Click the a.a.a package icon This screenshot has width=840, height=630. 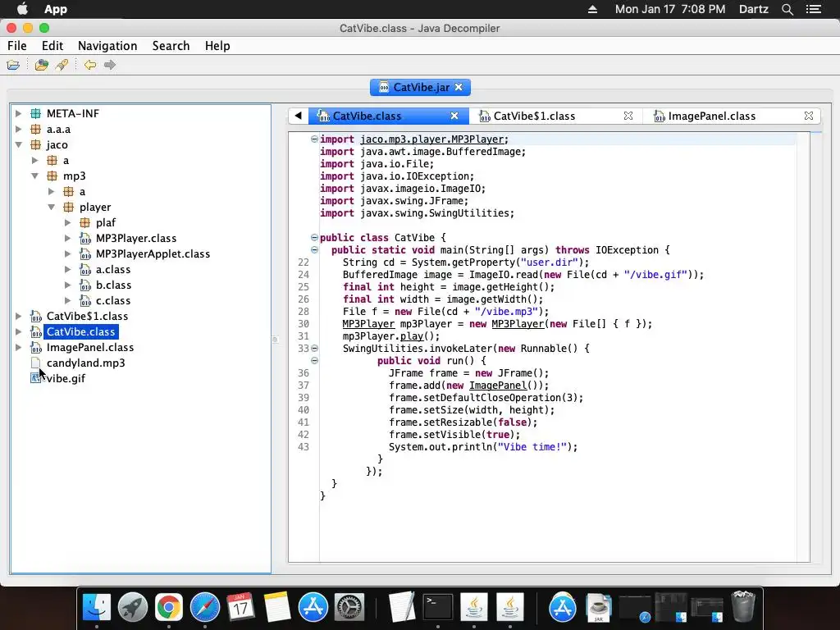click(35, 129)
